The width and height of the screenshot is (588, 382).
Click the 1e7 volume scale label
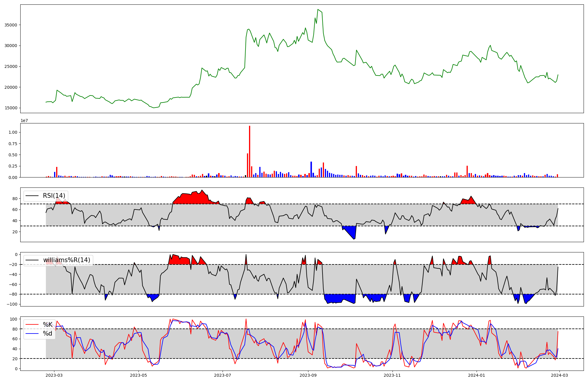click(x=24, y=120)
